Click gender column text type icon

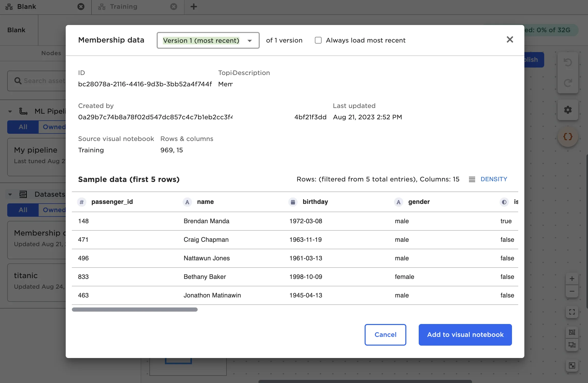pos(399,202)
